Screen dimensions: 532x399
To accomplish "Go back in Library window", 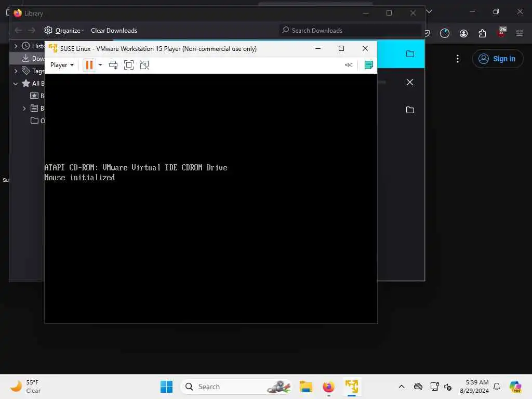I will [x=18, y=31].
